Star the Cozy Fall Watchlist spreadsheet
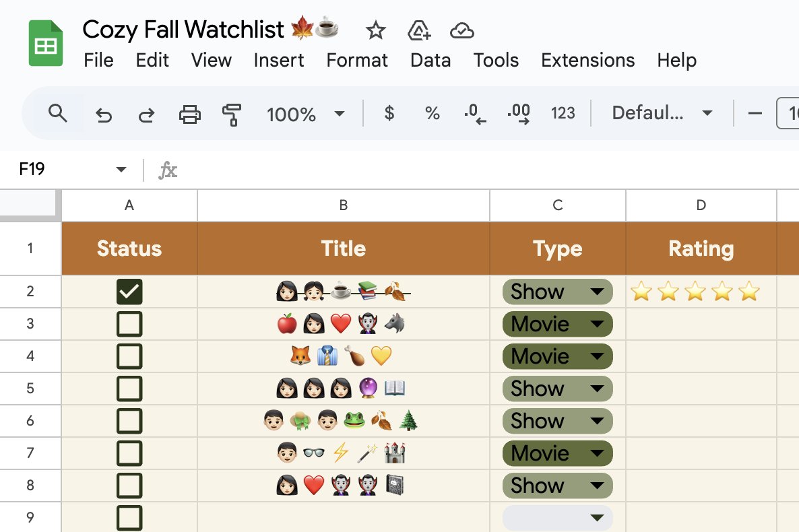 point(375,30)
